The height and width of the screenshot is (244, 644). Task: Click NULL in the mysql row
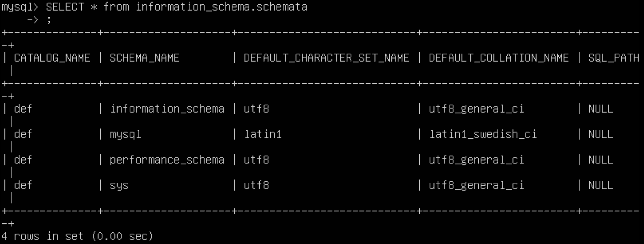point(601,134)
